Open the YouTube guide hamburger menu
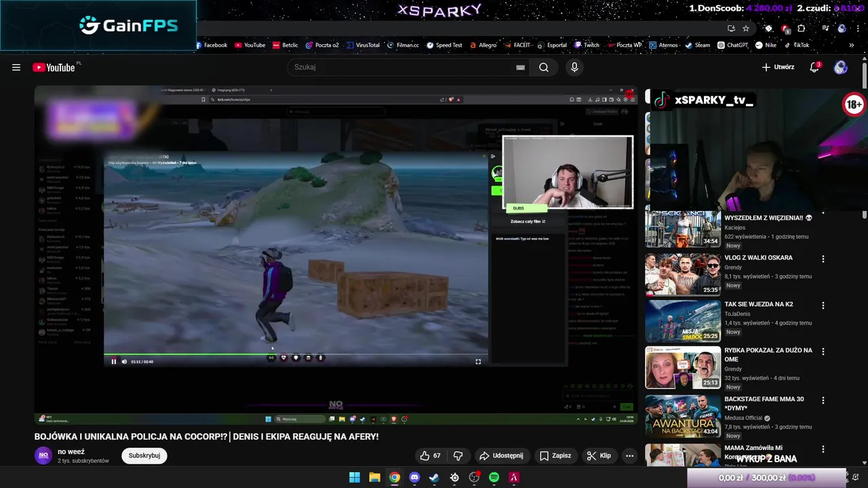 click(x=16, y=67)
